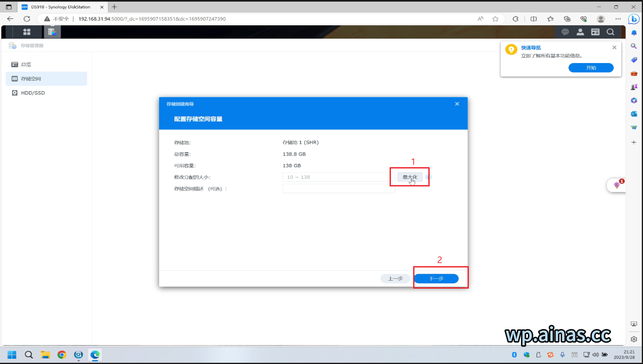Image resolution: width=643 pixels, height=364 pixels.
Task: Open the DSM main menu grid icon
Action: 27,32
